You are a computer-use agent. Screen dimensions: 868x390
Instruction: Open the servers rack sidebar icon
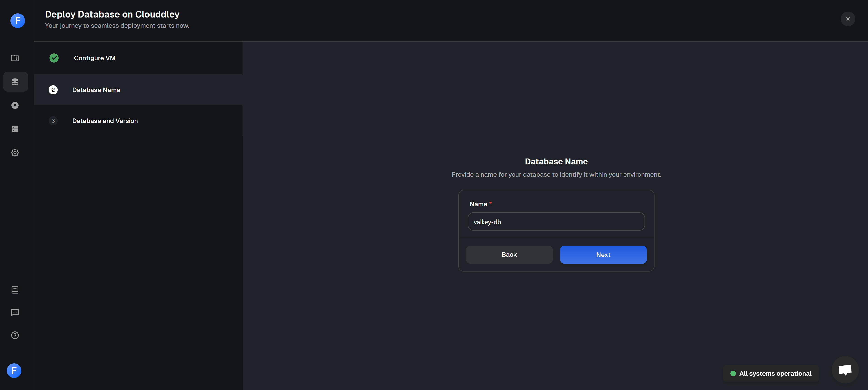(x=15, y=129)
